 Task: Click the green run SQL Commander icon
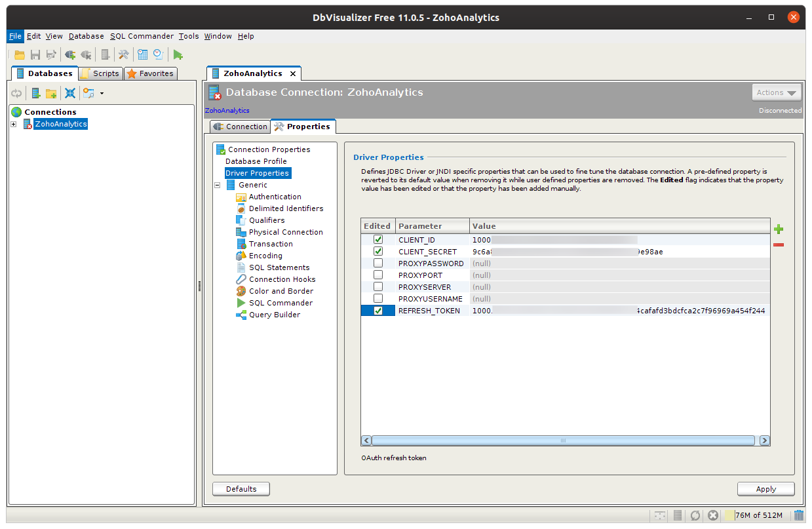click(x=178, y=55)
